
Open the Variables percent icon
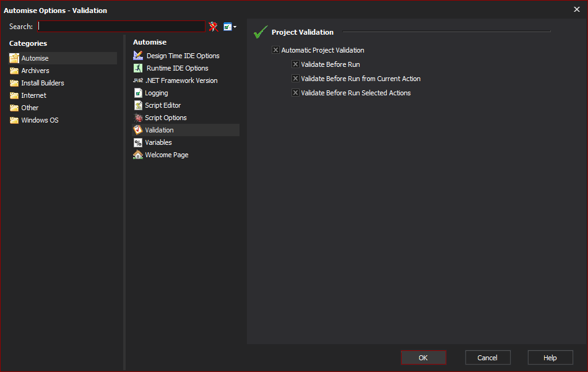(x=138, y=142)
